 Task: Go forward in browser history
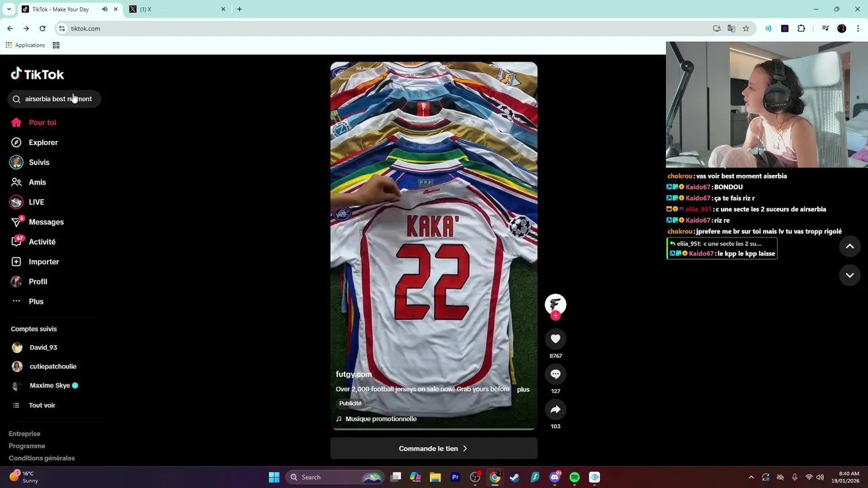(x=26, y=28)
